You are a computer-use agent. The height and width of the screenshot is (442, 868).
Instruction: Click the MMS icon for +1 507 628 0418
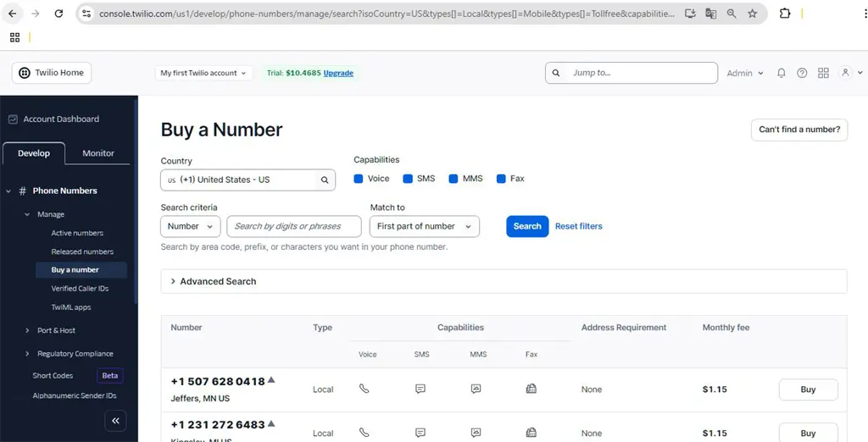point(476,389)
